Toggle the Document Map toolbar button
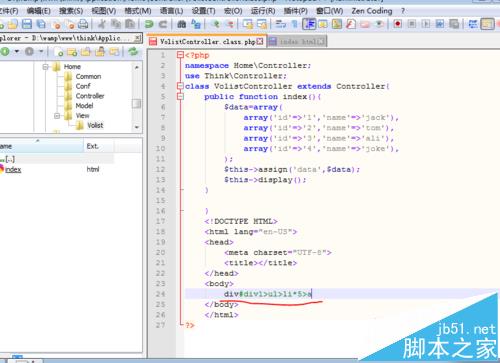Viewport: 500px width, 363px height. coord(337,24)
